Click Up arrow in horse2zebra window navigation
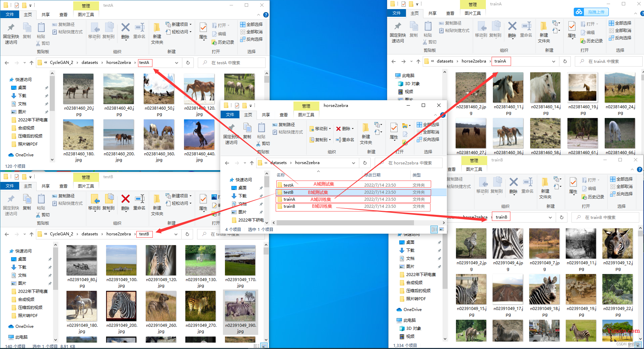This screenshot has width=644, height=349. tap(252, 163)
